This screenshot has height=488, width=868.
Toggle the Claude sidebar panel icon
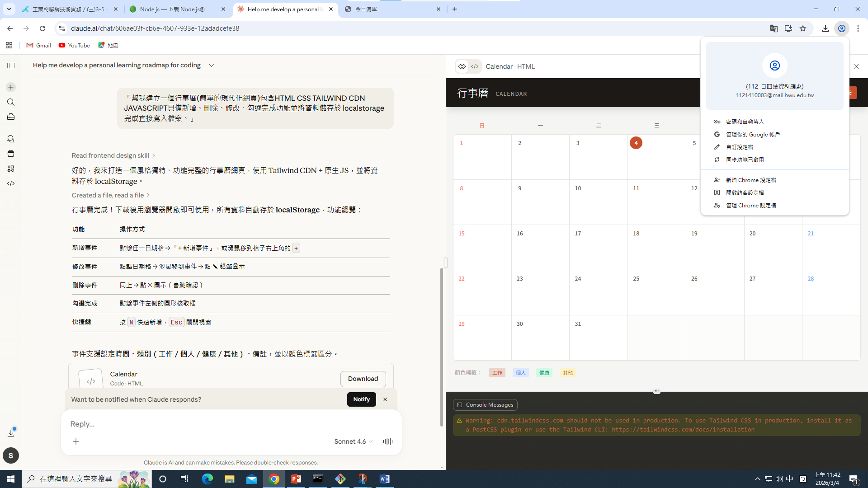(11, 66)
